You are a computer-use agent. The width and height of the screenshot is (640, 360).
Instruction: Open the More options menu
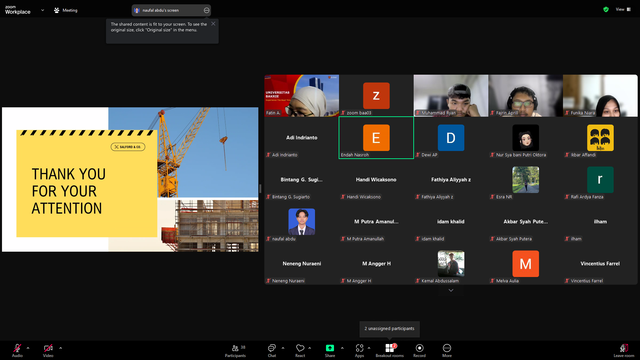coord(447,350)
